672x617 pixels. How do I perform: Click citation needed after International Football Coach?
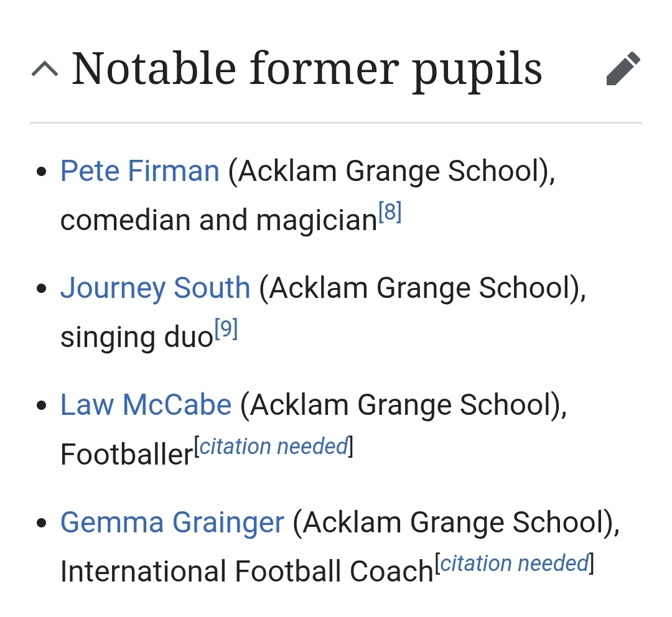515,564
